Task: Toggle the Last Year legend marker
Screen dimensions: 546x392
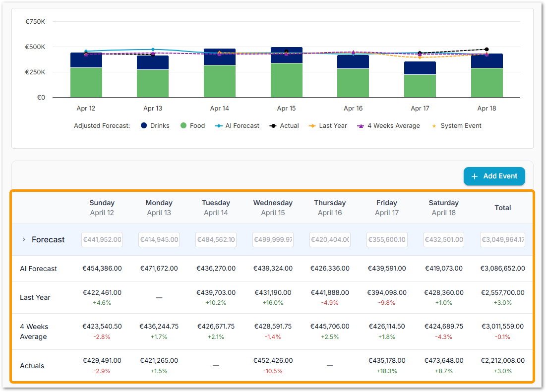Action: [328, 126]
